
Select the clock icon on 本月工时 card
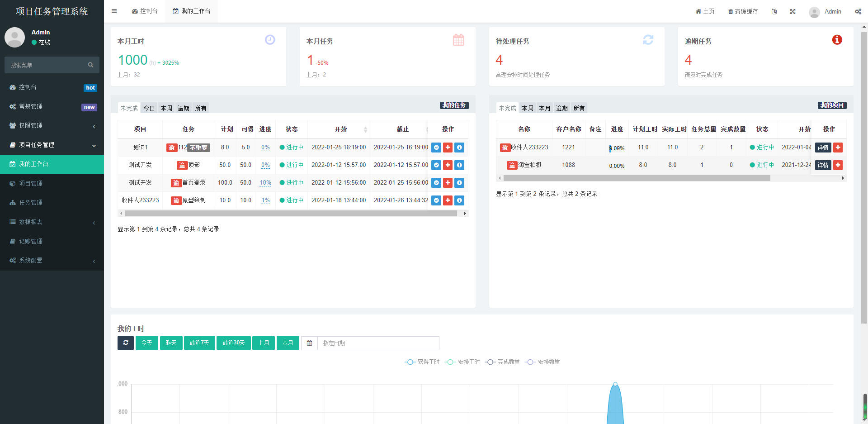tap(270, 40)
